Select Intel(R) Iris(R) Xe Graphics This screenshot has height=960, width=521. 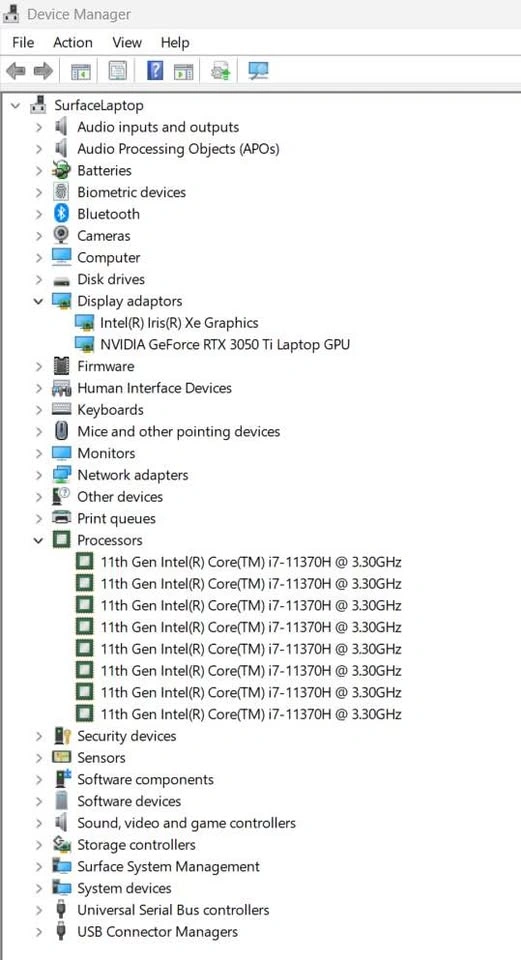coord(179,323)
